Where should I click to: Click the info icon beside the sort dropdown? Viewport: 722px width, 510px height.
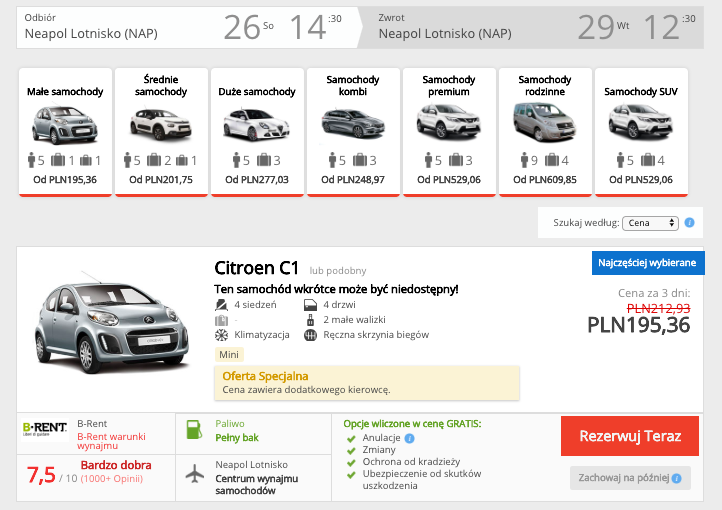point(689,223)
